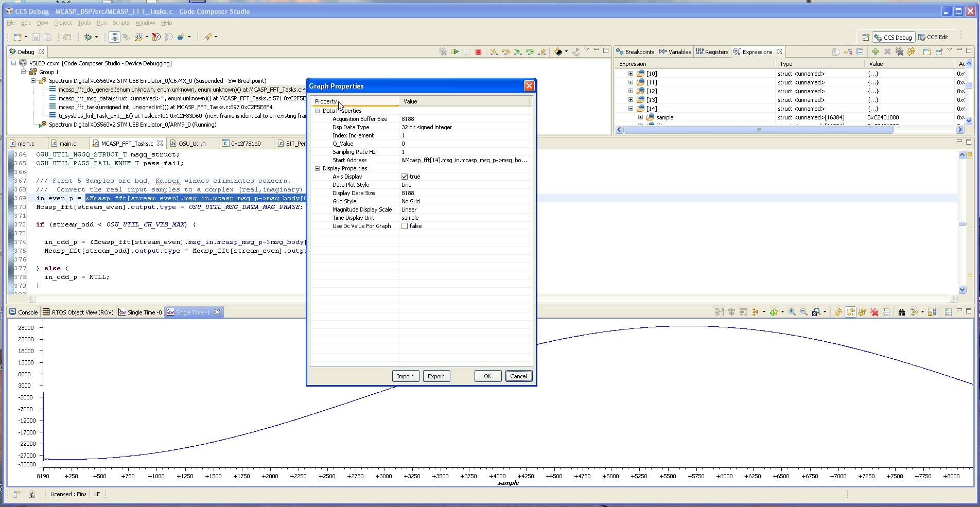Zoom in on the graph
This screenshot has width=980, height=507.
click(x=792, y=312)
